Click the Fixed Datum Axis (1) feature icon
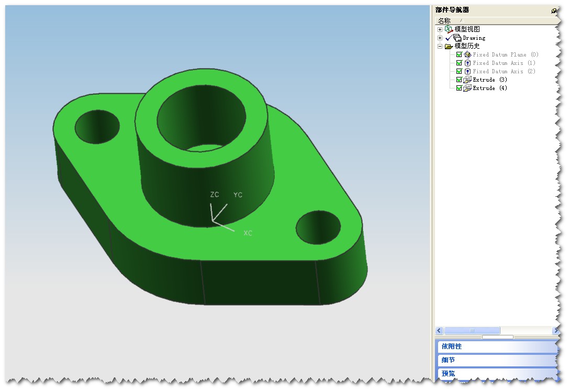 (467, 63)
